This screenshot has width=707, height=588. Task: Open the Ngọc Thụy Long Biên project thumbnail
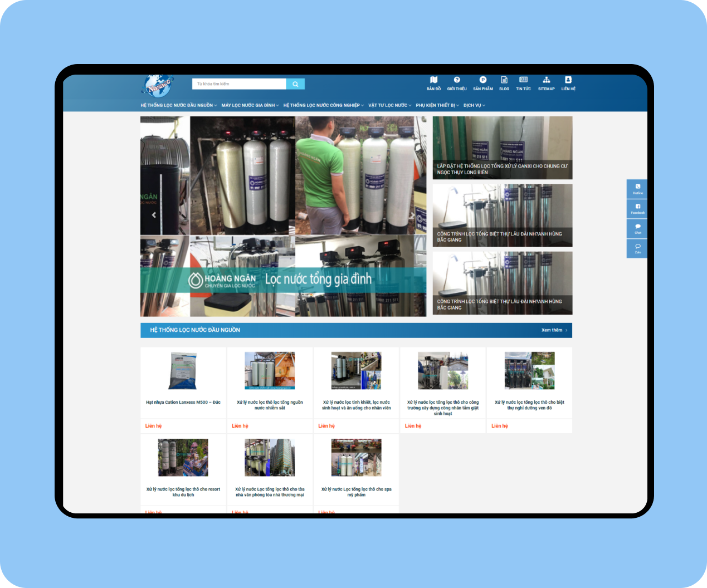pyautogui.click(x=503, y=148)
